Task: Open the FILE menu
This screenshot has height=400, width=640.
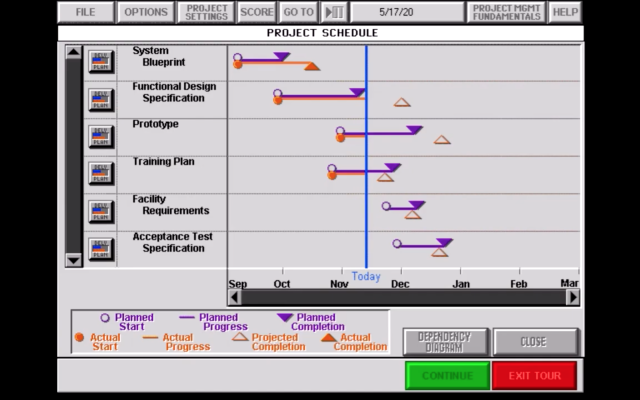Action: click(x=85, y=12)
